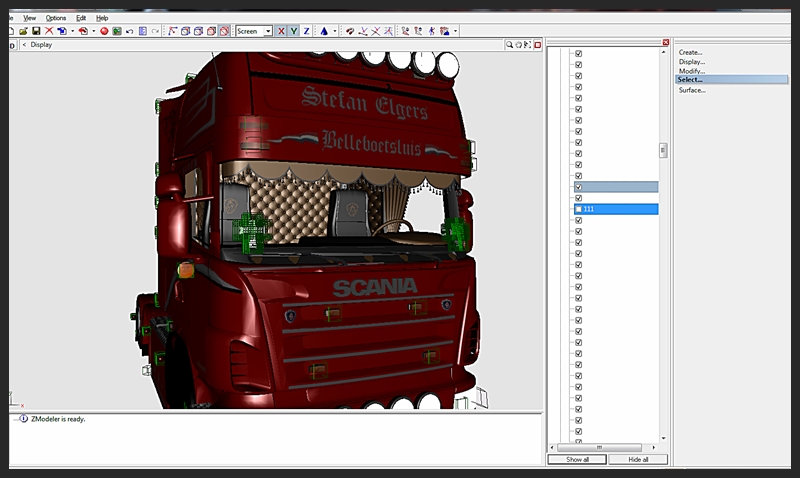The width and height of the screenshot is (800, 478).
Task: Expand the Surface... command group
Action: [692, 90]
